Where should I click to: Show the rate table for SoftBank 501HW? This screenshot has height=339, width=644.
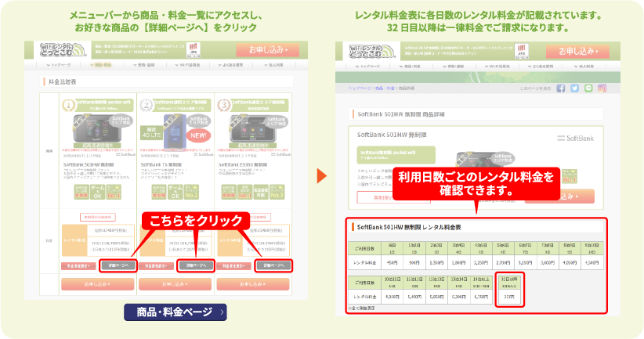click(78, 266)
